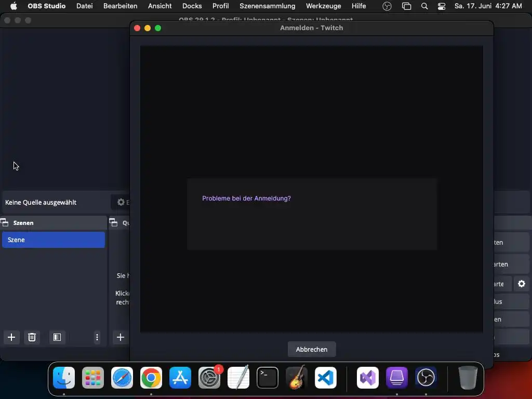The image size is (532, 399).
Task: Open Stage Manager windows icon in menu bar
Action: 406,6
